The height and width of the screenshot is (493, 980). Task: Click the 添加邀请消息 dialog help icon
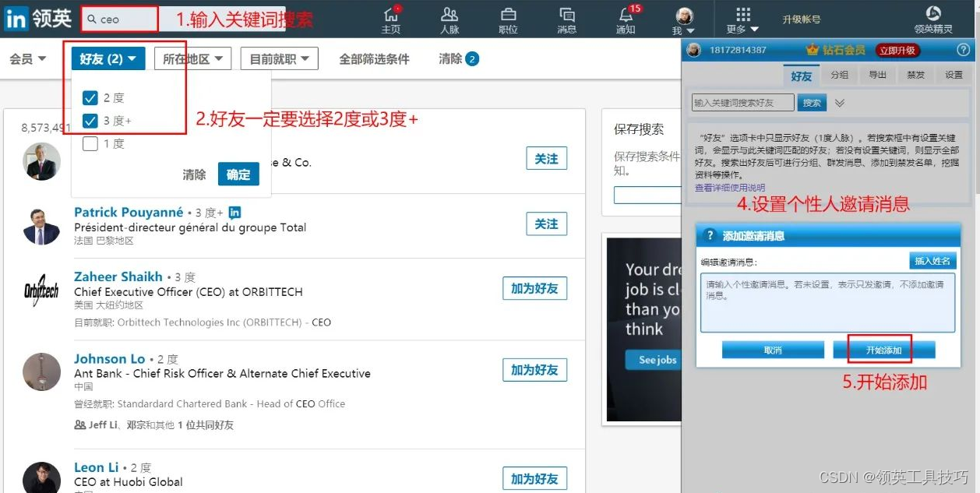(710, 235)
